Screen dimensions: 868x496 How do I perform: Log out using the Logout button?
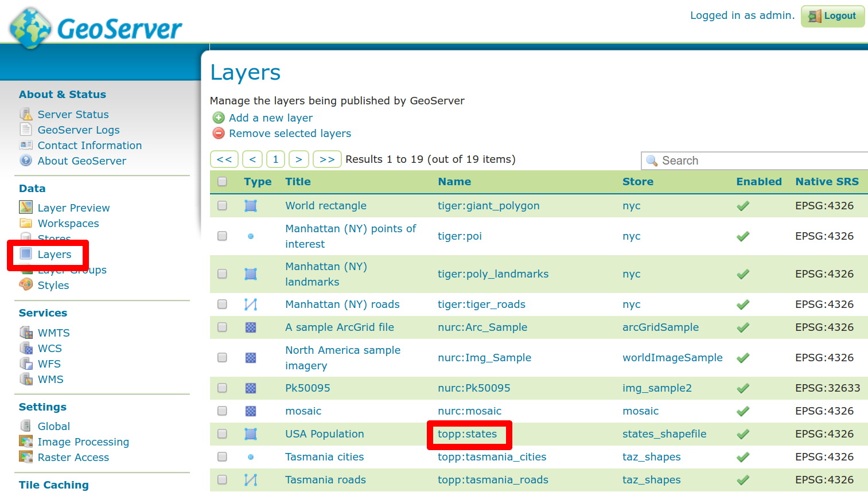pyautogui.click(x=833, y=16)
